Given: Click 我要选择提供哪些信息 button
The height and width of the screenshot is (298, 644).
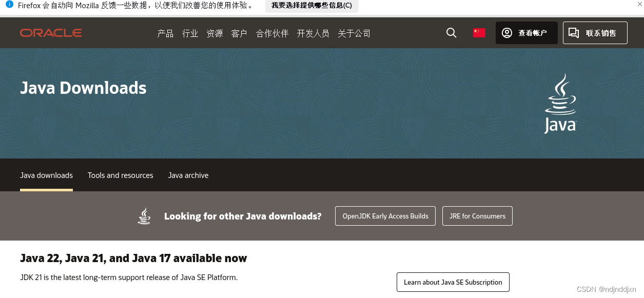Looking at the screenshot, I should coord(311,6).
